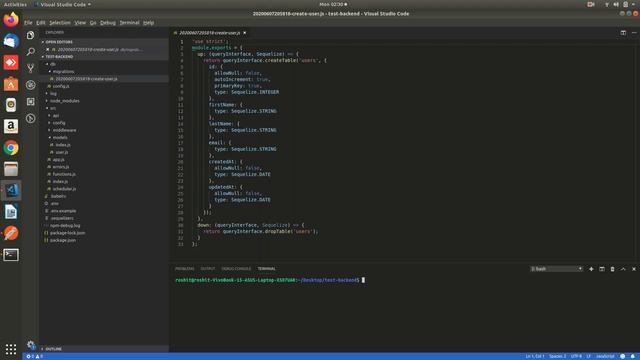Launch Firefox from the dock
This screenshot has width=640, height=360.
coord(11,20)
